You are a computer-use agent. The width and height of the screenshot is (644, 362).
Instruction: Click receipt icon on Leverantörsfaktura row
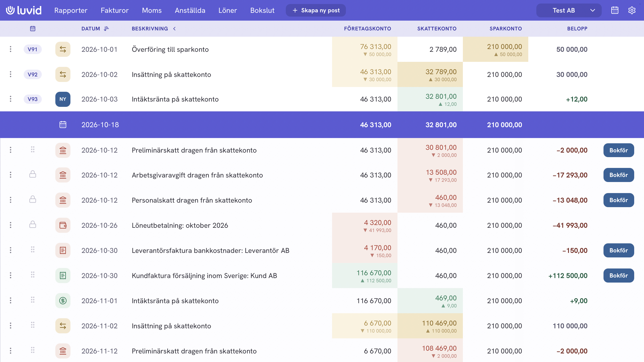pyautogui.click(x=63, y=250)
